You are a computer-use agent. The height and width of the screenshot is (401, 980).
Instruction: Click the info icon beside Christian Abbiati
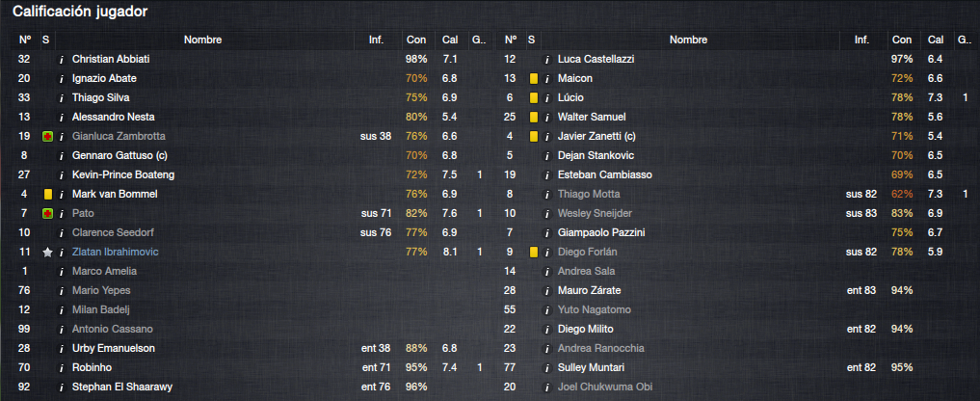tap(62, 60)
